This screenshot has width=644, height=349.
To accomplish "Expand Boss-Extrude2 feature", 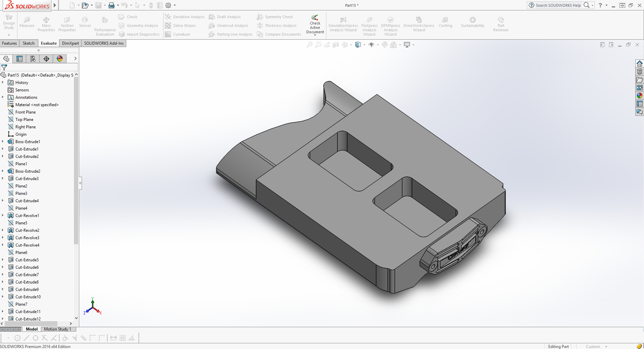I will pyautogui.click(x=3, y=171).
